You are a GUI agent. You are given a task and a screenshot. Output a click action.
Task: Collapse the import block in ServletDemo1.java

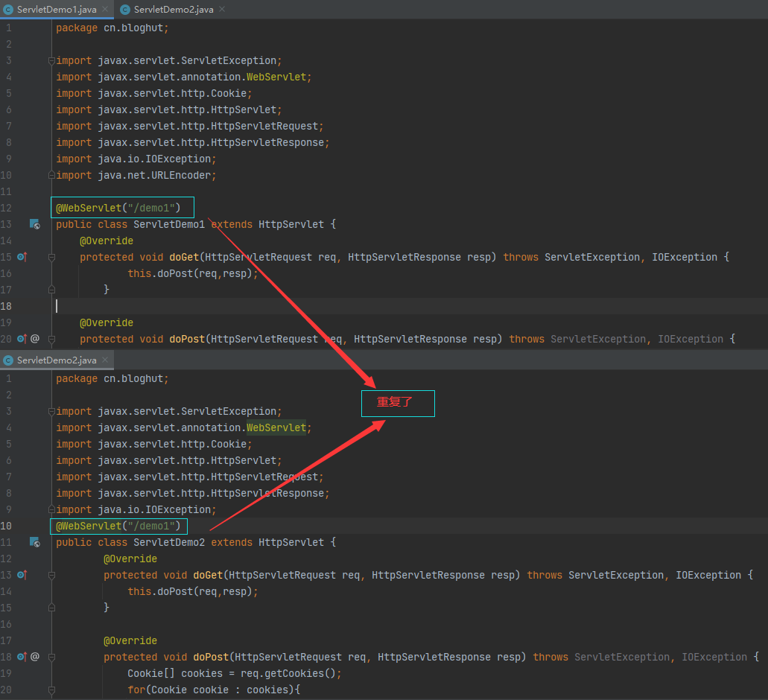coord(51,61)
